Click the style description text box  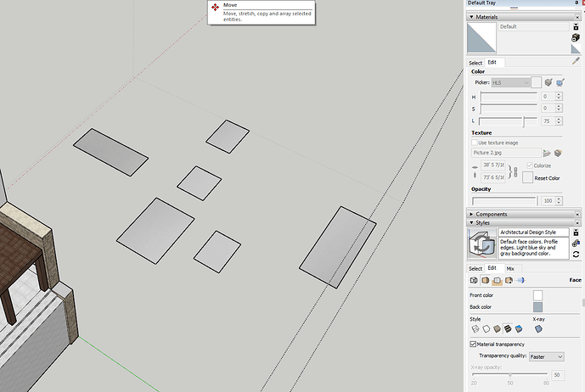coord(534,248)
